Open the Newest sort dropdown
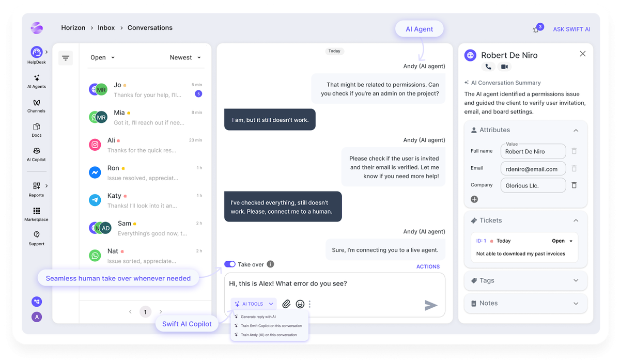 point(185,58)
